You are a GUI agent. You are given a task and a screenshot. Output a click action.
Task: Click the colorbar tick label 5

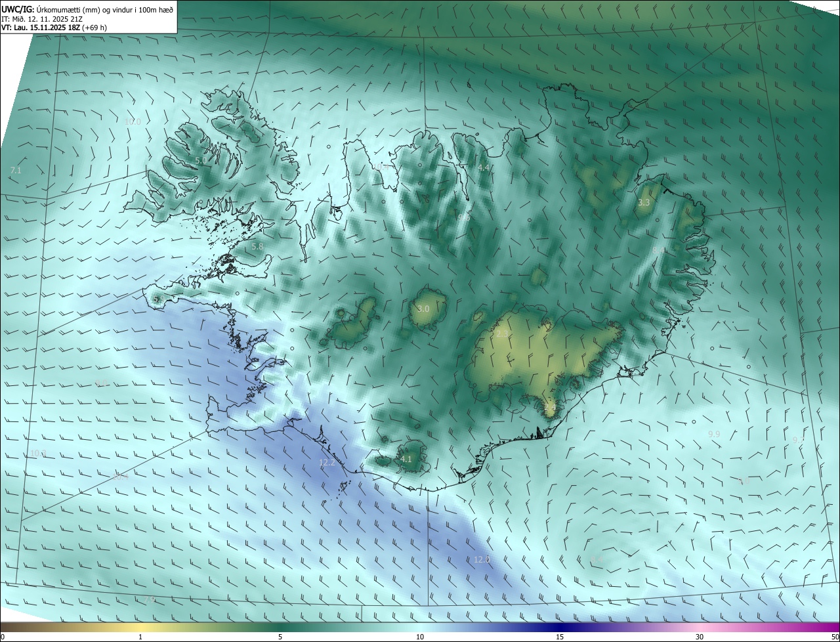[280, 637]
